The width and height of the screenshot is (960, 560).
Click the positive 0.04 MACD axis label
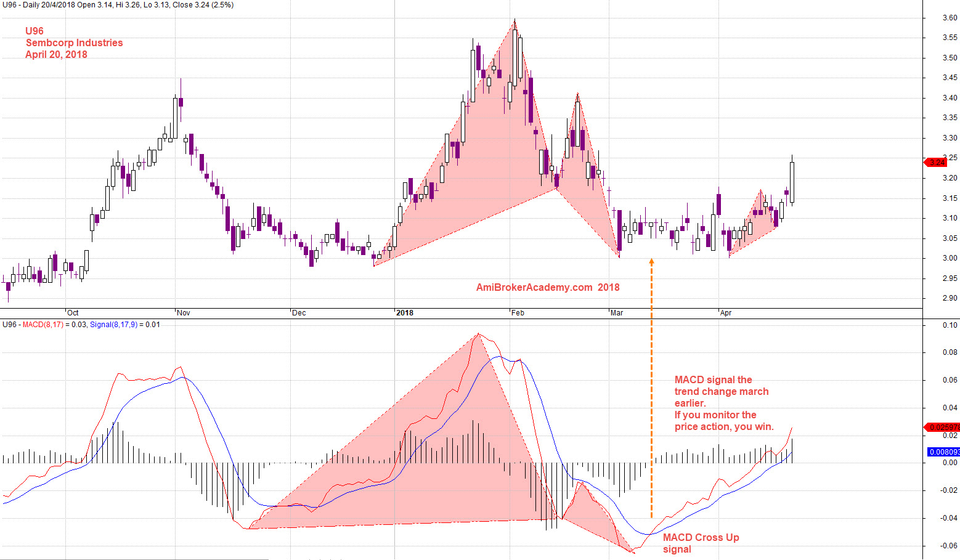tap(950, 408)
